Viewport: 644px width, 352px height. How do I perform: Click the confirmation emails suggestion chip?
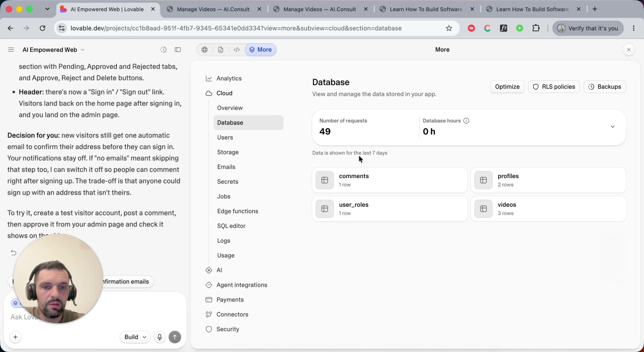(126, 282)
